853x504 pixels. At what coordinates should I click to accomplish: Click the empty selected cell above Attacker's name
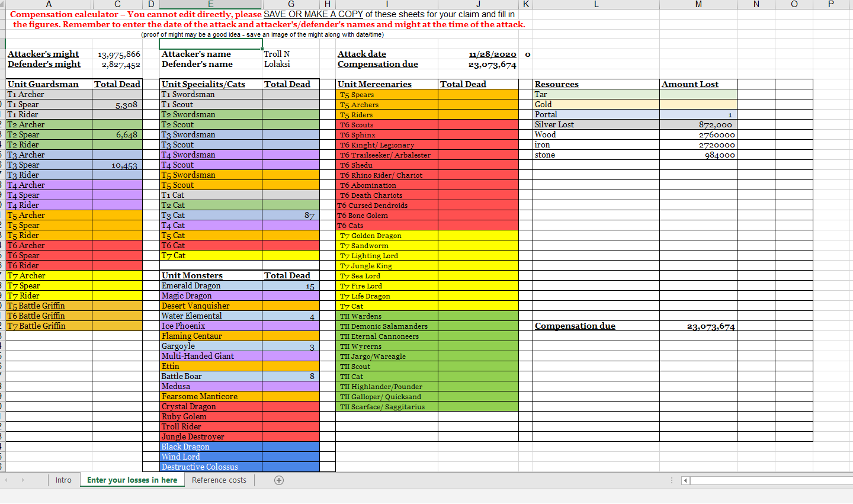coord(211,44)
